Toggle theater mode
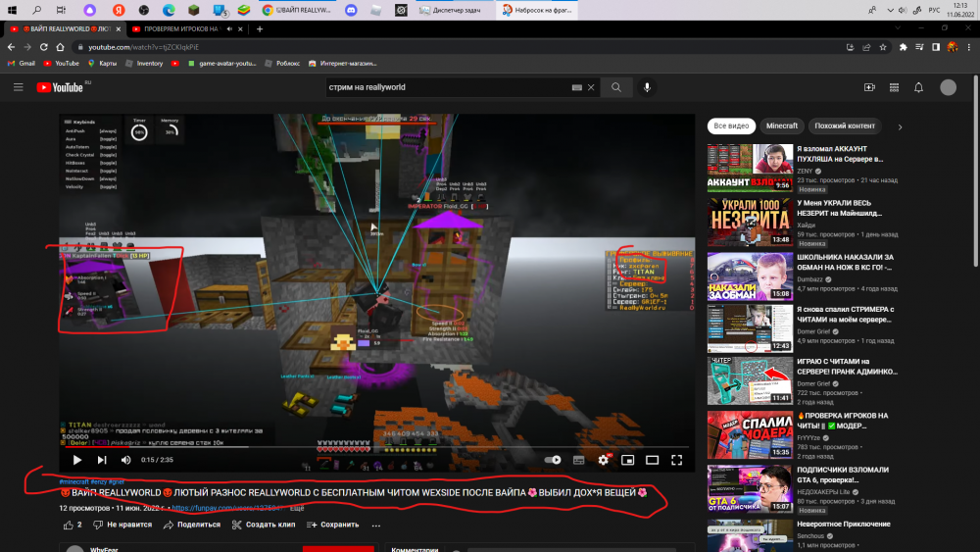Image resolution: width=980 pixels, height=552 pixels. click(652, 460)
